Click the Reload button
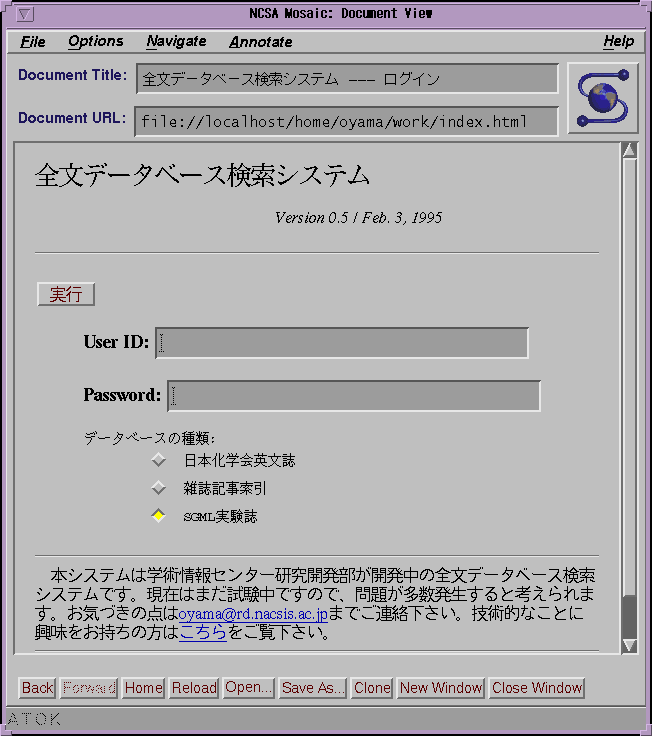The width and height of the screenshot is (652, 736). pos(194,688)
